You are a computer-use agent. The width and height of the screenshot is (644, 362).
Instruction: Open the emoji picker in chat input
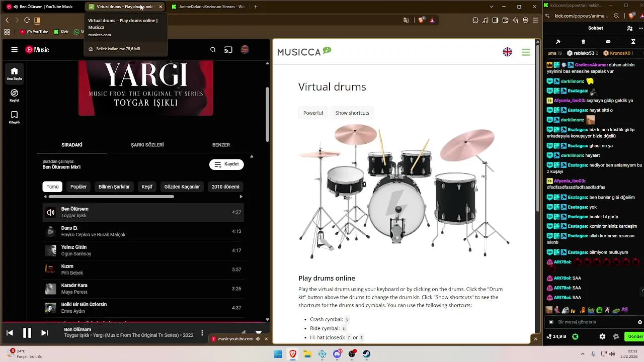coord(640,322)
